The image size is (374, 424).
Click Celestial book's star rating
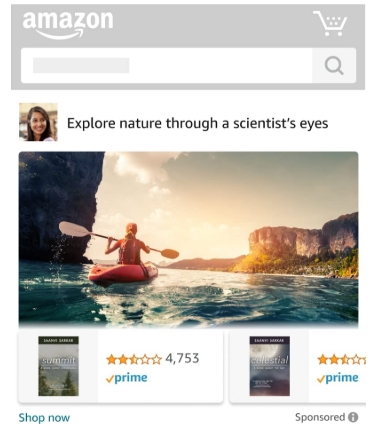tap(341, 359)
